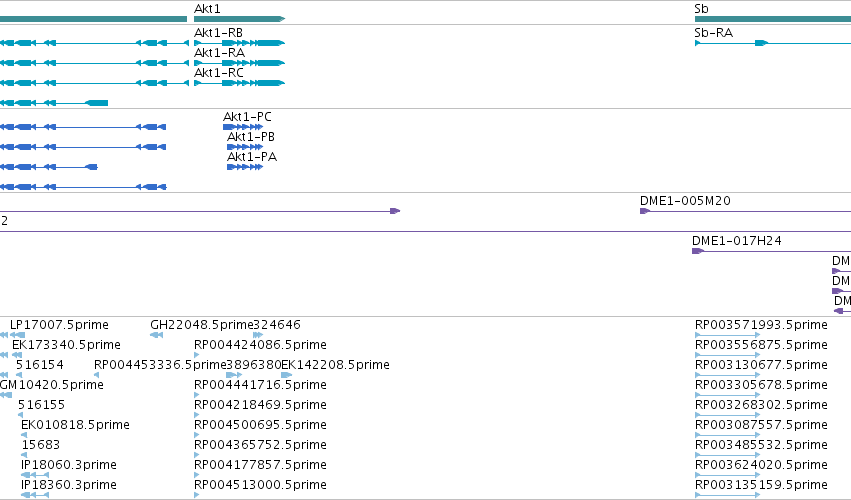
Task: Open the Akt1-RC transcript label
Action: [219, 73]
